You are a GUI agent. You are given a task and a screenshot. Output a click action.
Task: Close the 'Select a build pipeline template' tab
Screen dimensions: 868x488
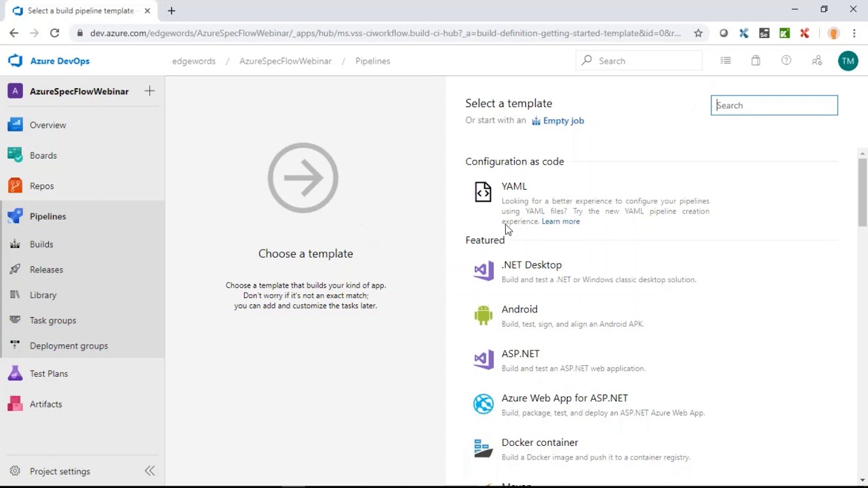(x=147, y=11)
